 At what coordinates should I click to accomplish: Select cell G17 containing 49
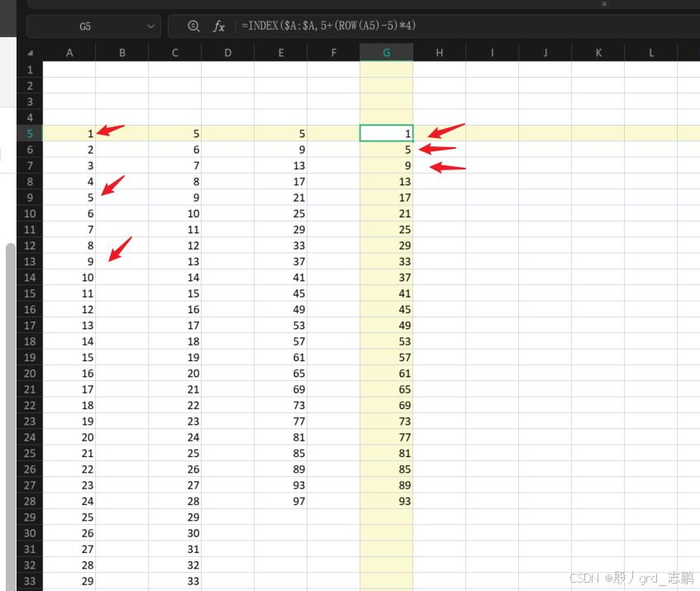coord(387,326)
